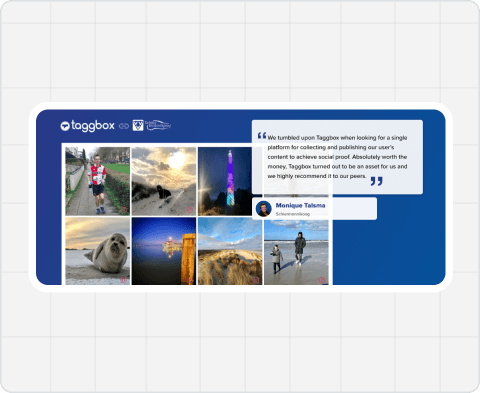Click Instagram icon on runner photo

124,210
